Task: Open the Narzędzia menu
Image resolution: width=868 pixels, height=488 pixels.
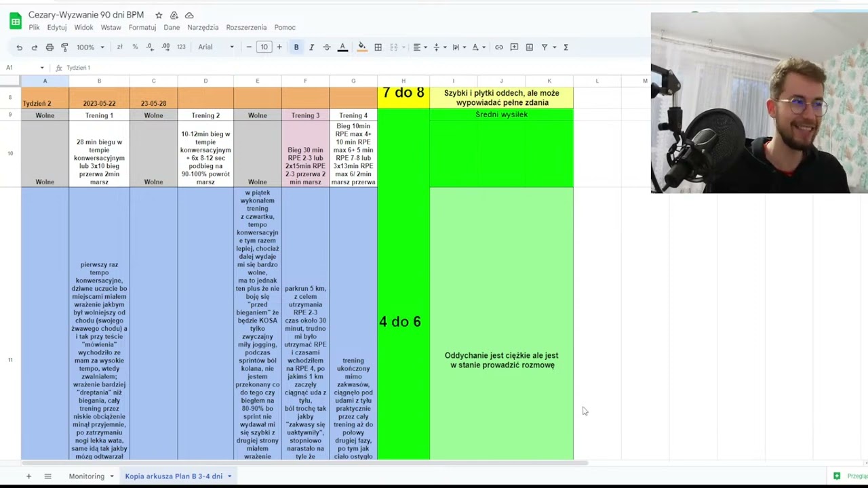Action: pyautogui.click(x=203, y=28)
